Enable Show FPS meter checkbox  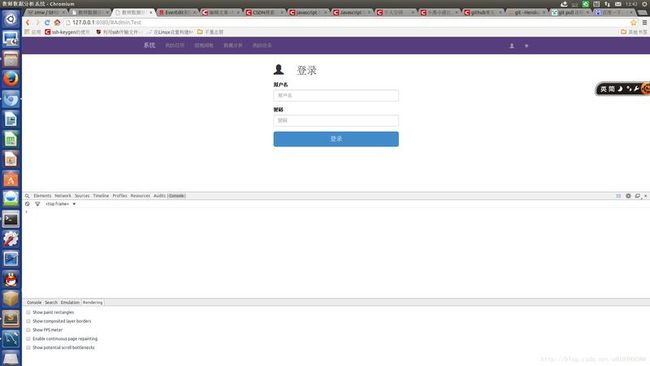coord(28,330)
